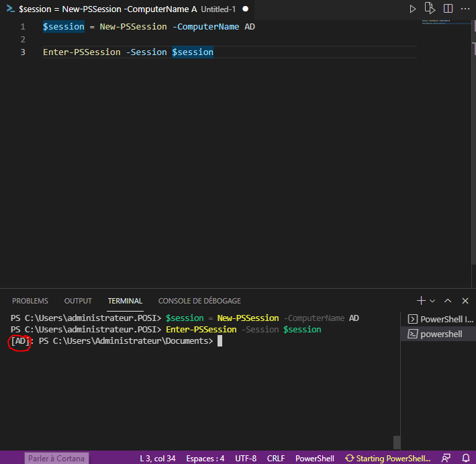The width and height of the screenshot is (476, 464).
Task: Change line endings via CRLF indicator
Action: click(x=276, y=458)
